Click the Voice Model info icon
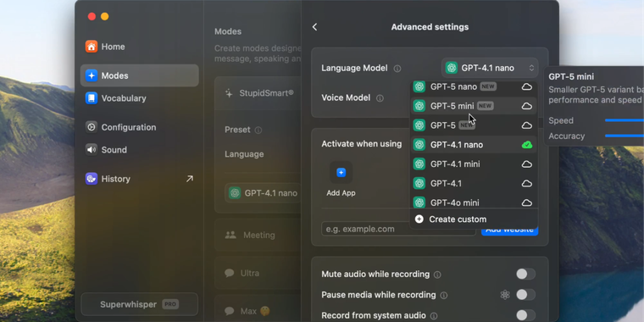 tap(380, 98)
